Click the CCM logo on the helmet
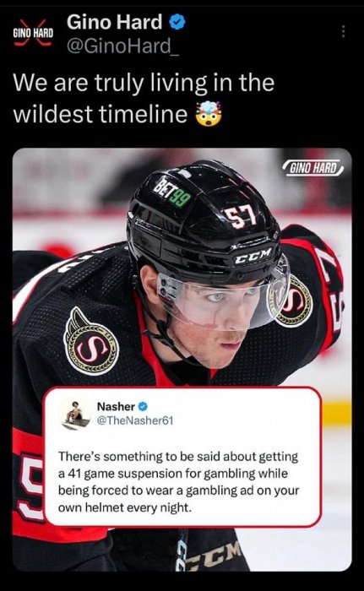 (253, 256)
